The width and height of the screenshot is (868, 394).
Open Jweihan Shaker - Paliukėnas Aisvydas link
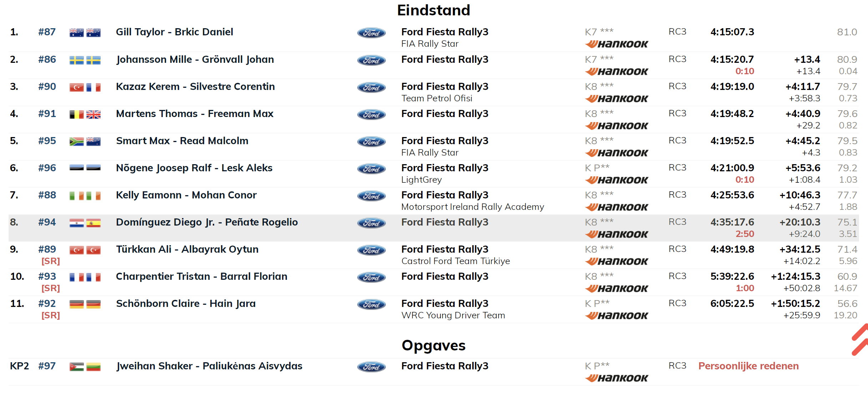pyautogui.click(x=209, y=366)
